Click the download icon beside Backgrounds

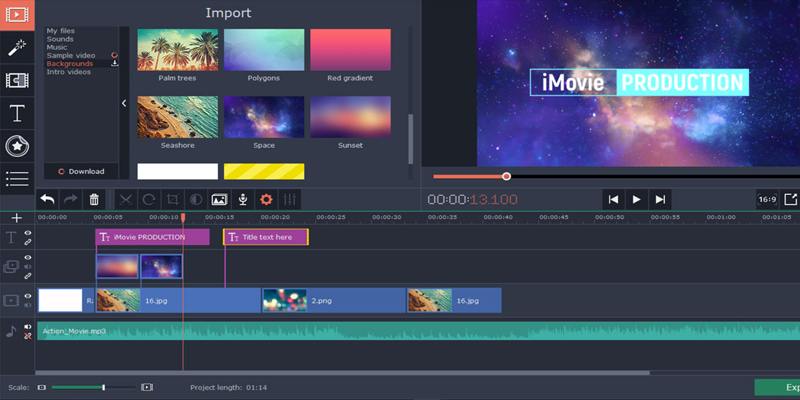point(115,63)
